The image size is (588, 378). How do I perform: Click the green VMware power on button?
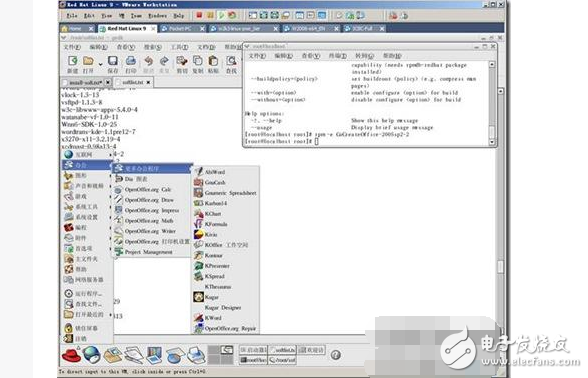point(222,16)
